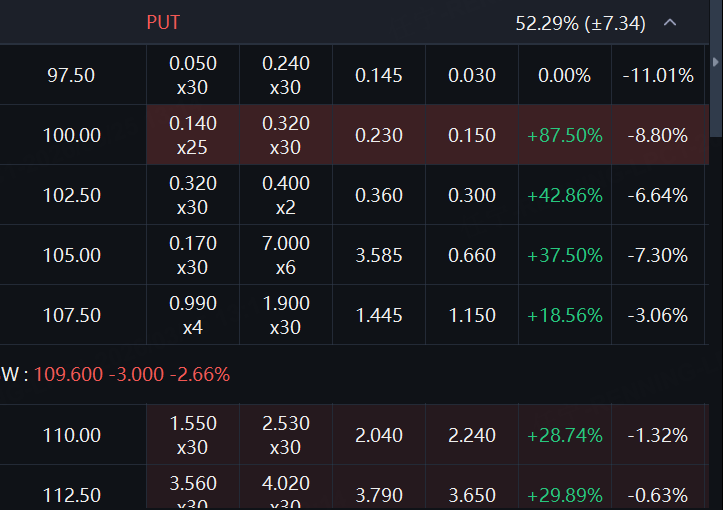723x510 pixels.
Task: Click the 0.320 ask for 100.00 strike
Action: click(x=286, y=135)
